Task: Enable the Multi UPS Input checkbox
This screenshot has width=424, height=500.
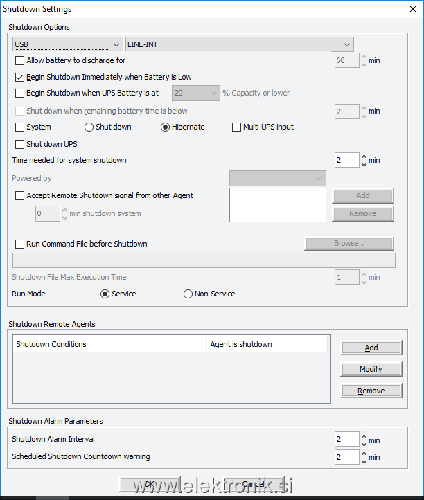Action: [x=236, y=127]
